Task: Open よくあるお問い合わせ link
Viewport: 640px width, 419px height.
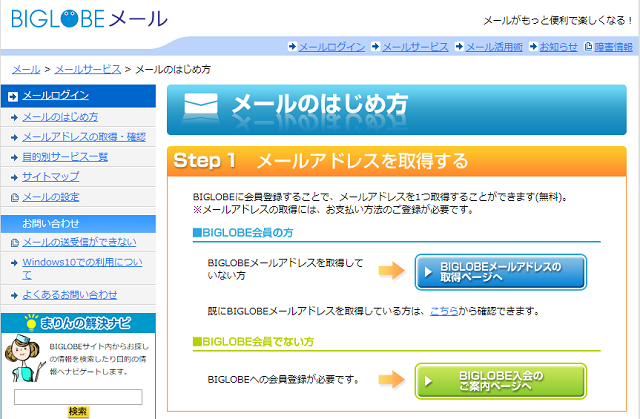Action: point(69,295)
